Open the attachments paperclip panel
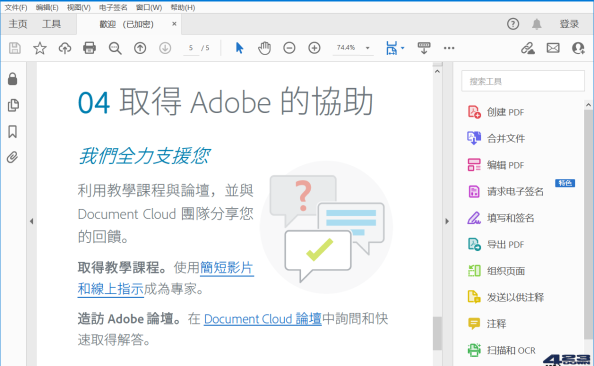Screen dimensions: 594x366 pos(13,157)
